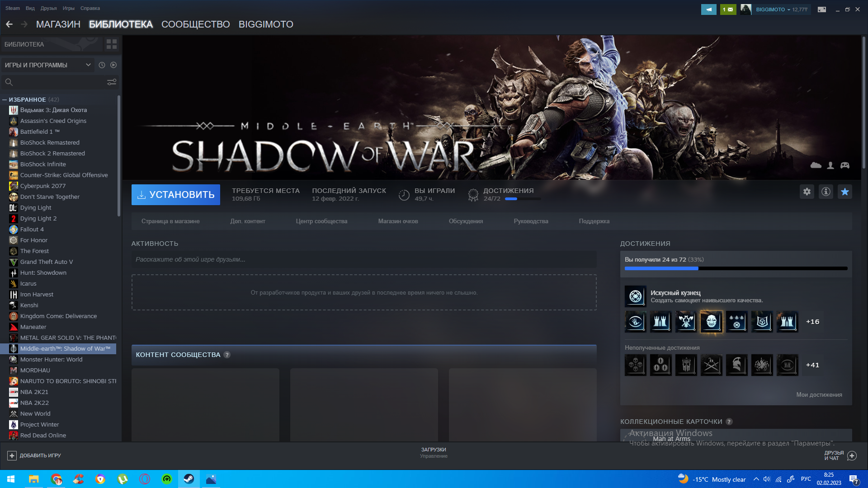Click the controller support icon on banner
The width and height of the screenshot is (868, 488).
pos(845,165)
